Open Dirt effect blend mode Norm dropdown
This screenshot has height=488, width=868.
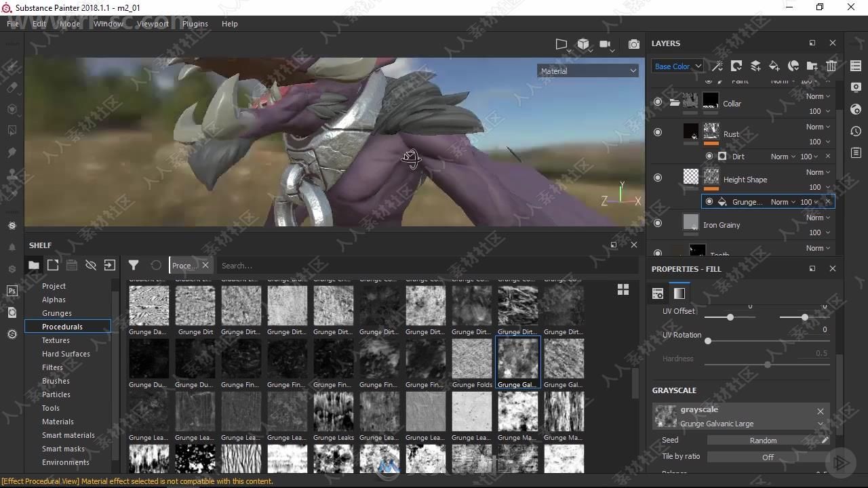[783, 157]
